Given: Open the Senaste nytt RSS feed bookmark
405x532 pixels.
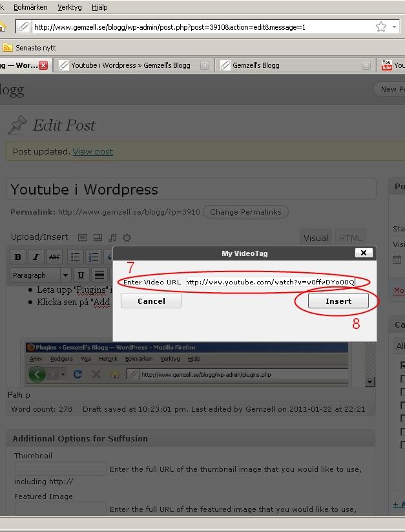Looking at the screenshot, I should 29,48.
